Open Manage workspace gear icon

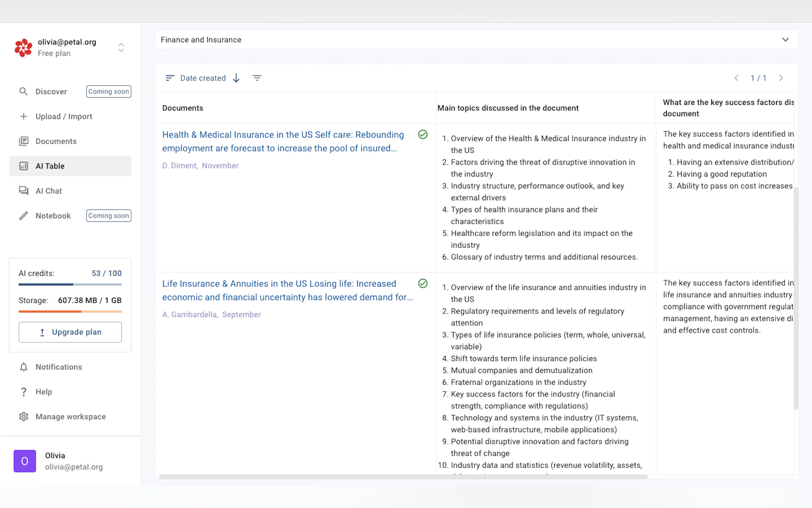(23, 417)
